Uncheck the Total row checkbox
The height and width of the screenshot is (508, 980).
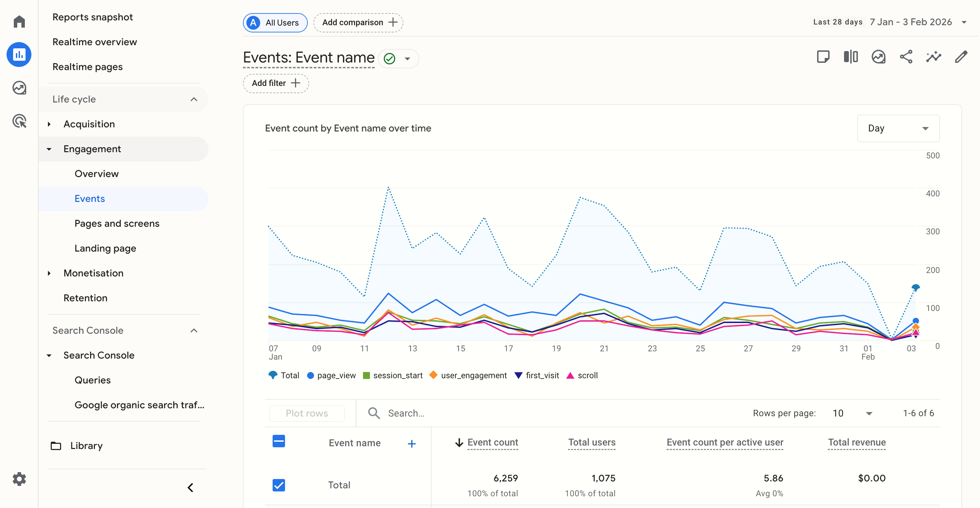pos(279,485)
